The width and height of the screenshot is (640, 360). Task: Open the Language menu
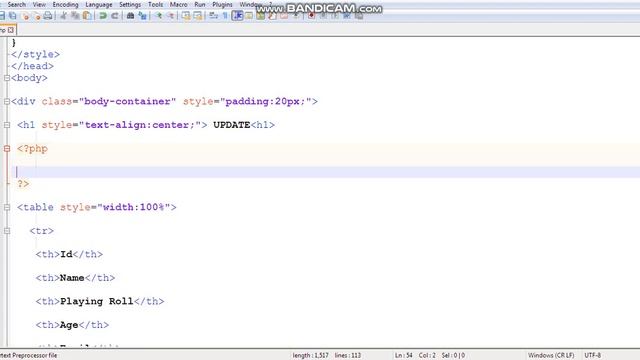click(x=99, y=4)
